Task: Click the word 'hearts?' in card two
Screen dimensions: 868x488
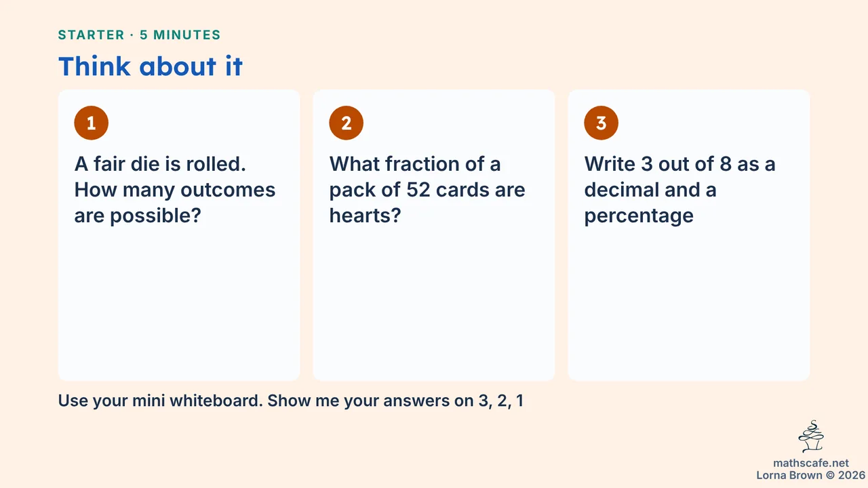Action: point(366,216)
